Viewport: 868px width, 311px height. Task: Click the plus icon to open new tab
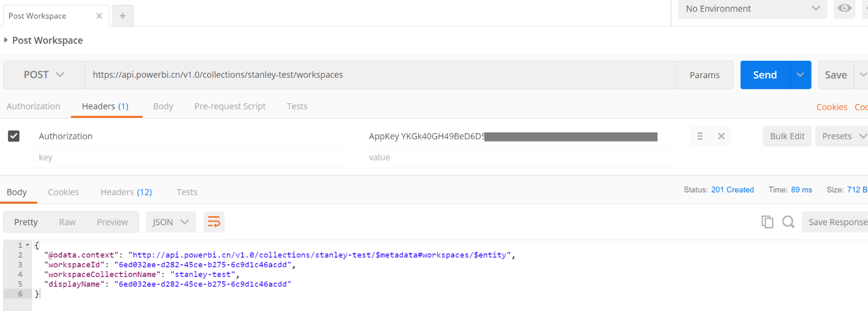click(122, 16)
